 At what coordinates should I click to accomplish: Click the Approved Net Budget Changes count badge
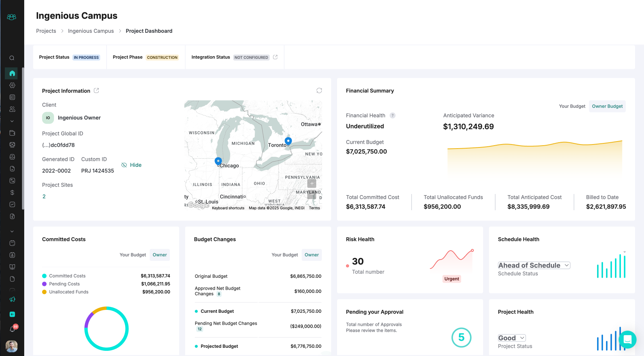(x=219, y=294)
